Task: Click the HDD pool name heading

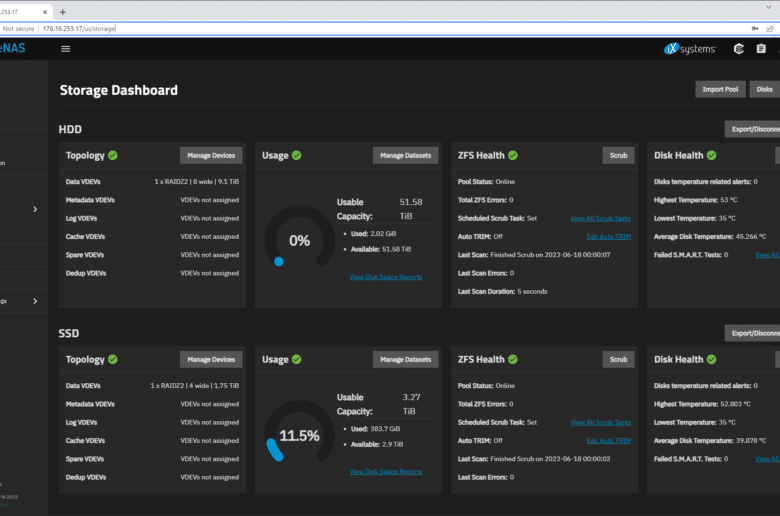Action: [x=70, y=129]
